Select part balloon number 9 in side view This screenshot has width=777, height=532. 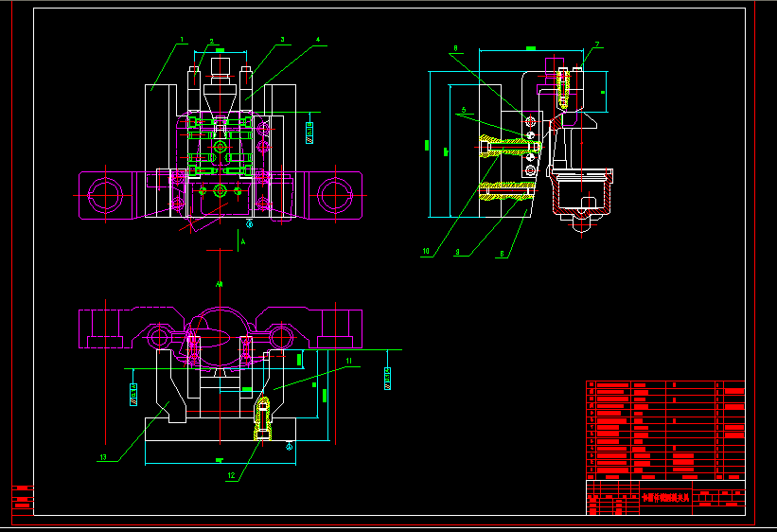click(457, 253)
